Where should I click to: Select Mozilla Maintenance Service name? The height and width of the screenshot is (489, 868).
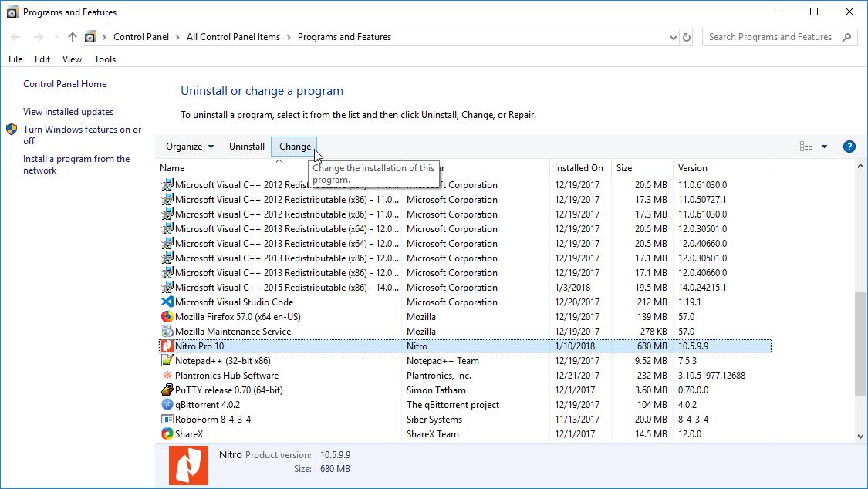click(232, 332)
